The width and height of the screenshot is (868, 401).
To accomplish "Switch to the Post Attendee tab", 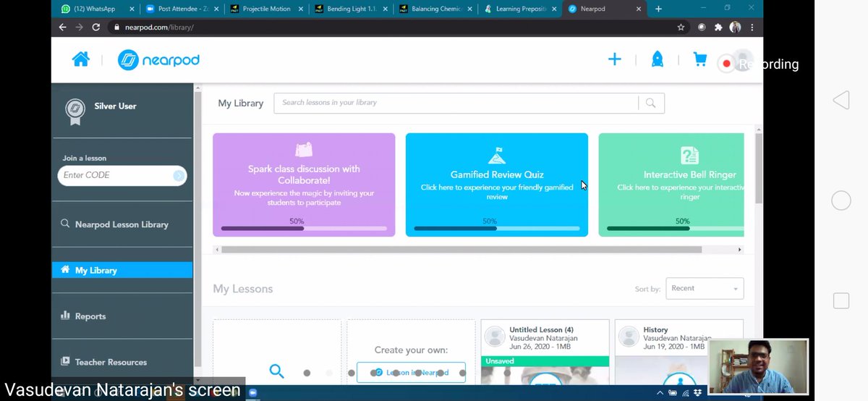I will point(180,9).
